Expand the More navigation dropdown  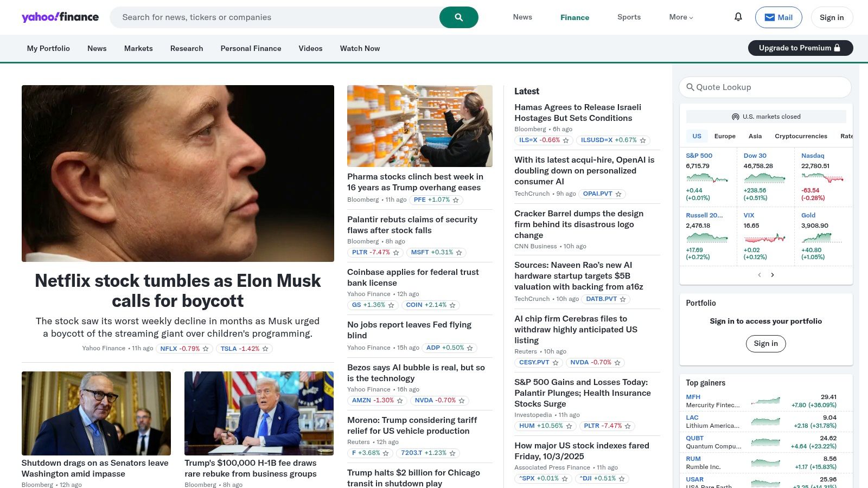680,17
